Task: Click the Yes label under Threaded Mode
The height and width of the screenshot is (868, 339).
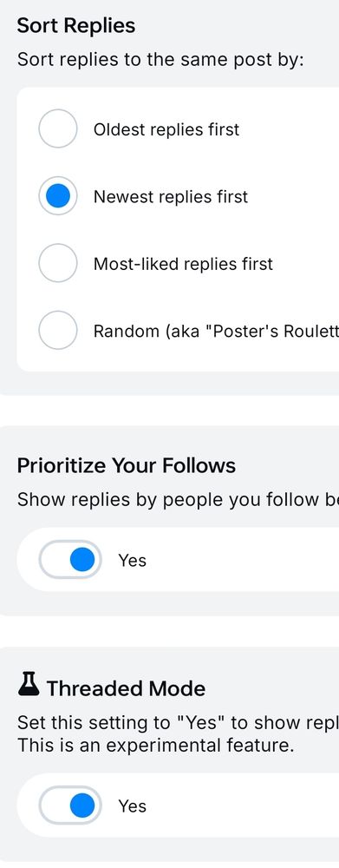Action: (x=132, y=806)
